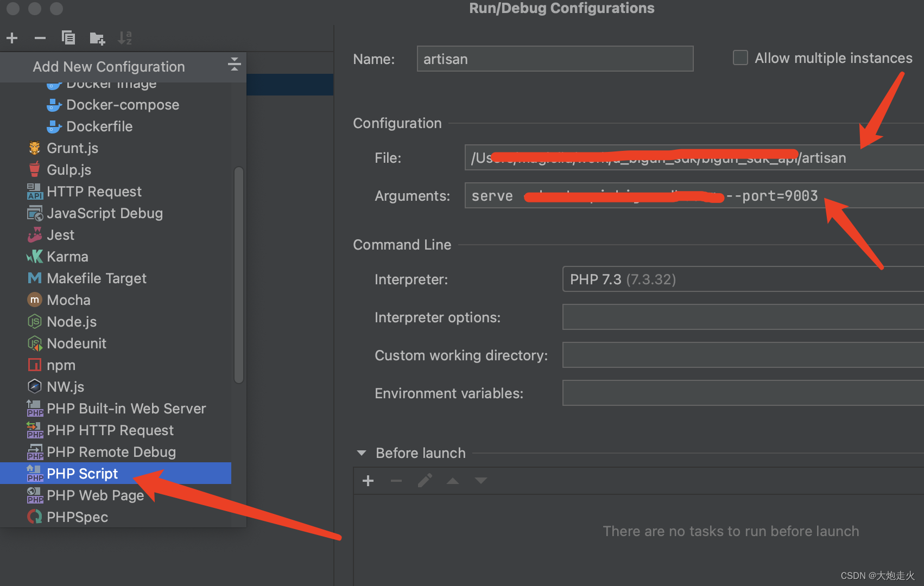Image resolution: width=924 pixels, height=586 pixels.
Task: Copy the artisan configuration
Action: tap(68, 37)
